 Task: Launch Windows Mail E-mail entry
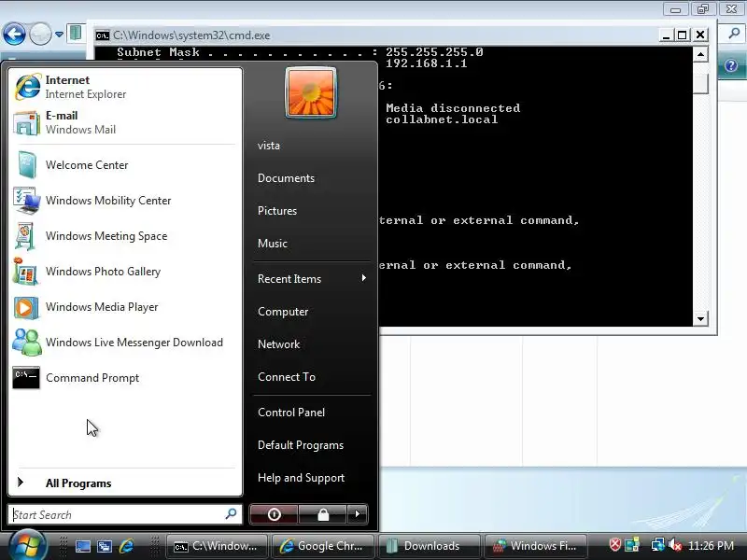125,122
